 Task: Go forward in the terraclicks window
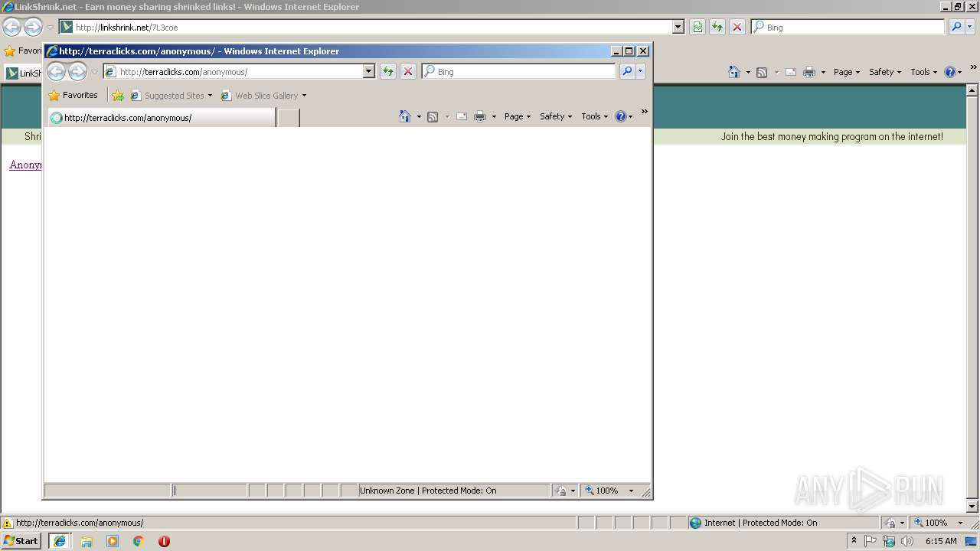pos(77,72)
